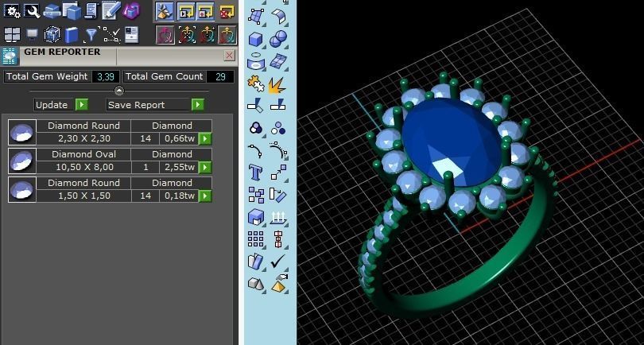Click the notepad with pencil icon
The image size is (644, 345).
tap(111, 11)
